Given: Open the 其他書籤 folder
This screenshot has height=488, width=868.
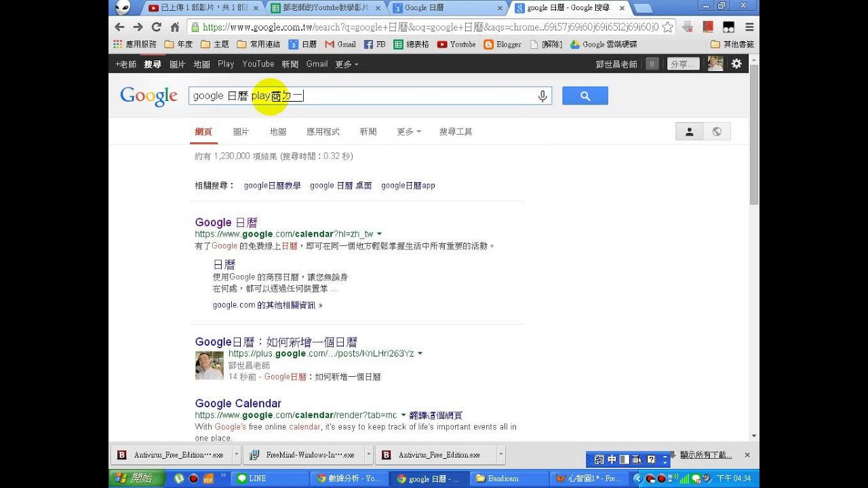Looking at the screenshot, I should tap(732, 44).
